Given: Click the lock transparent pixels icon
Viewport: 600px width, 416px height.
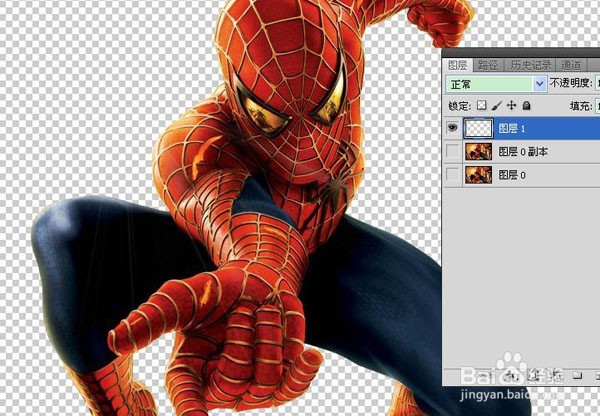Looking at the screenshot, I should [482, 105].
